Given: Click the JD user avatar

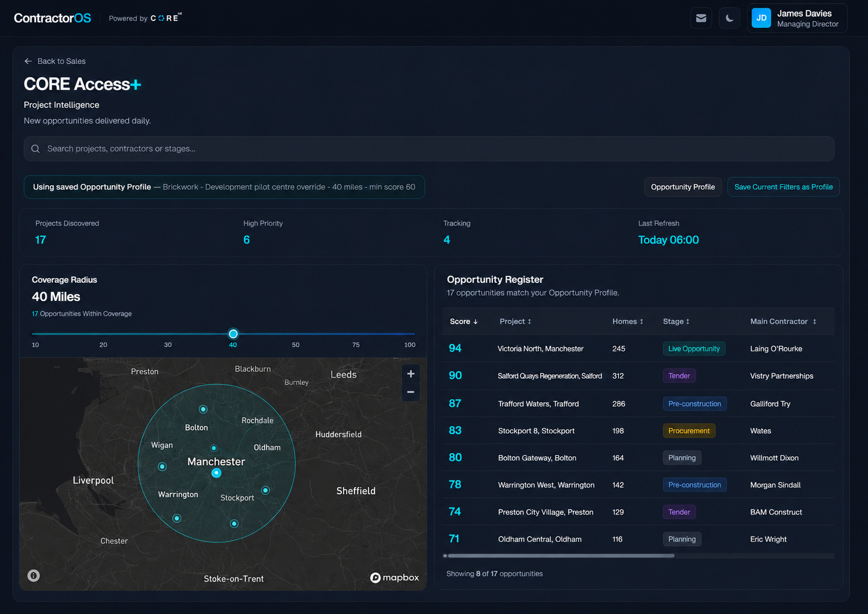Looking at the screenshot, I should [761, 18].
